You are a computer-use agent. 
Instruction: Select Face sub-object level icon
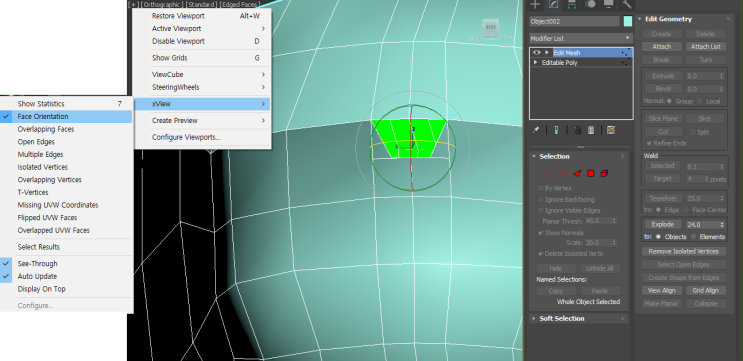[x=577, y=174]
